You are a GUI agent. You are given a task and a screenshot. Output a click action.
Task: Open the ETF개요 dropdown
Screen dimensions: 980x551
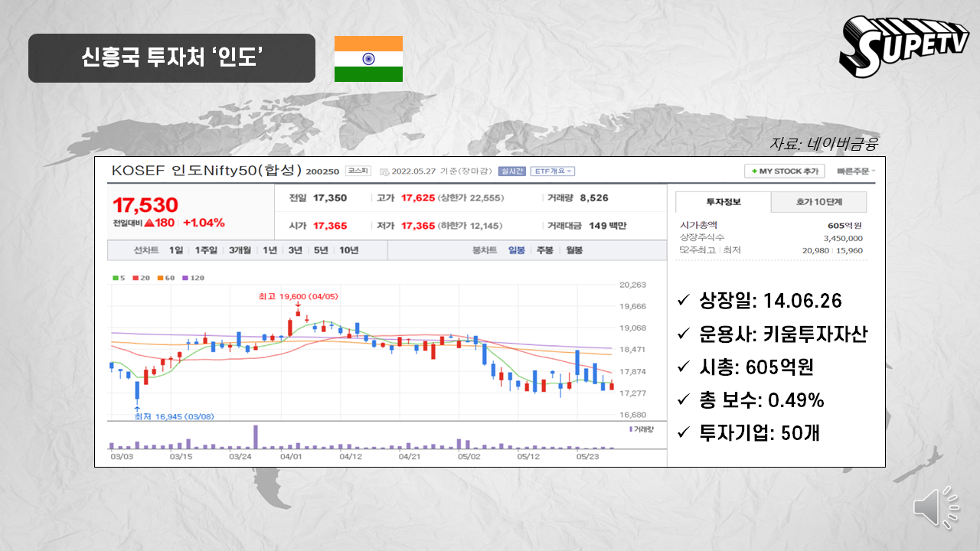(552, 171)
